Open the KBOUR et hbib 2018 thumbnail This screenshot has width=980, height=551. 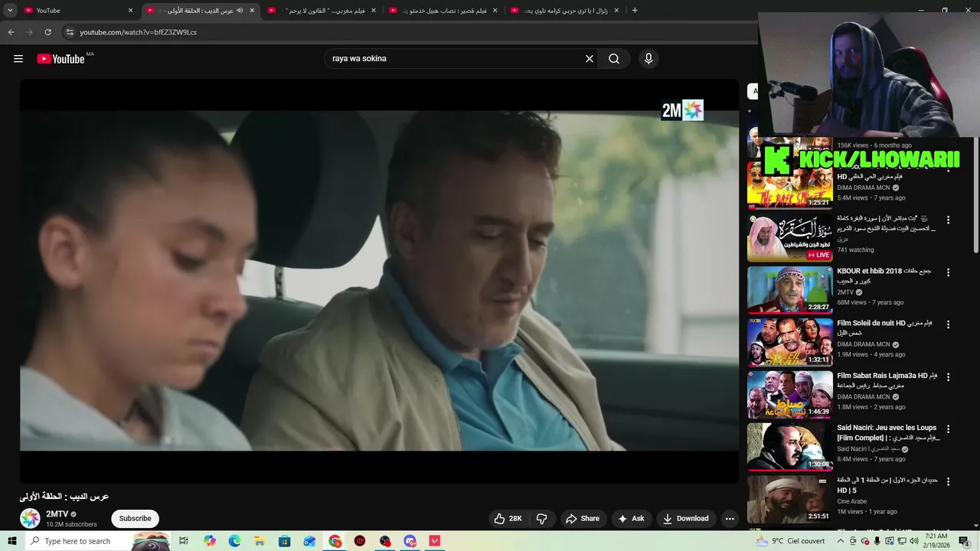coord(789,289)
